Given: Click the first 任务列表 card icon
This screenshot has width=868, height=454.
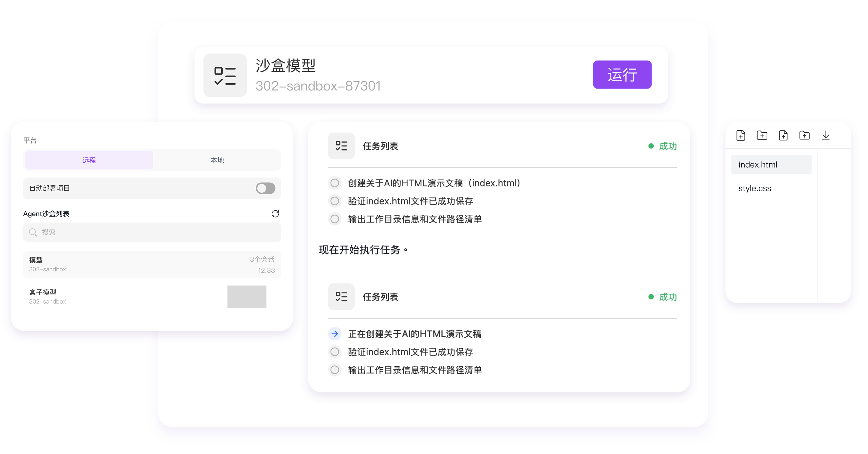Looking at the screenshot, I should click(341, 146).
